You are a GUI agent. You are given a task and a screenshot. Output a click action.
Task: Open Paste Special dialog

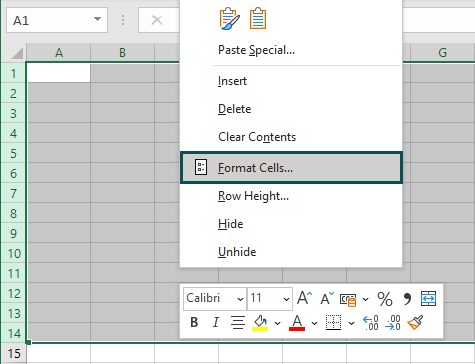(256, 50)
